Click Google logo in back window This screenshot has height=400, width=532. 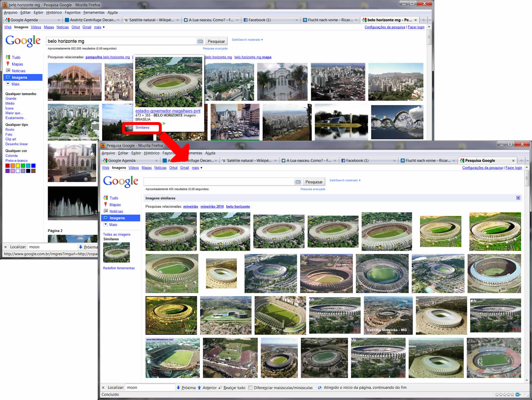pos(23,41)
